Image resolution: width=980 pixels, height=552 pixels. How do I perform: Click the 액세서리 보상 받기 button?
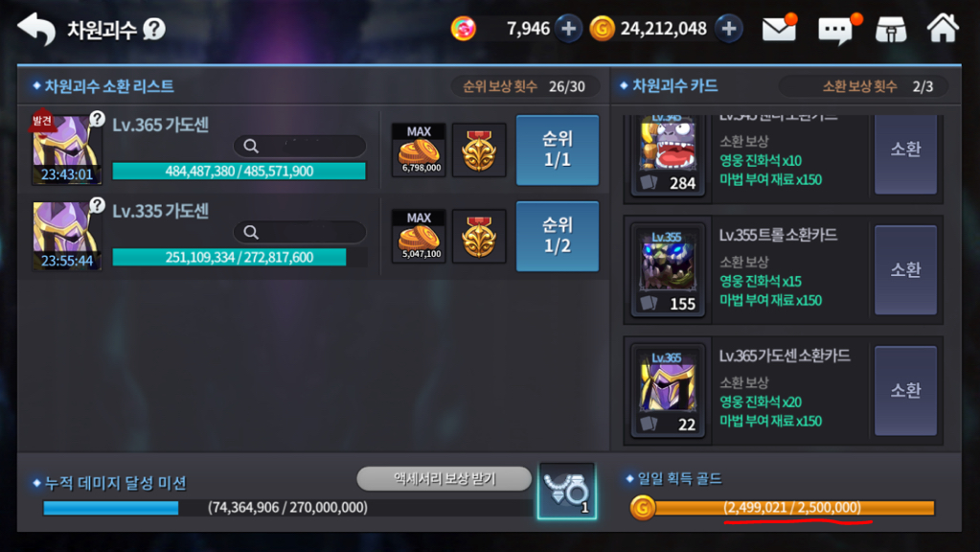(x=444, y=479)
